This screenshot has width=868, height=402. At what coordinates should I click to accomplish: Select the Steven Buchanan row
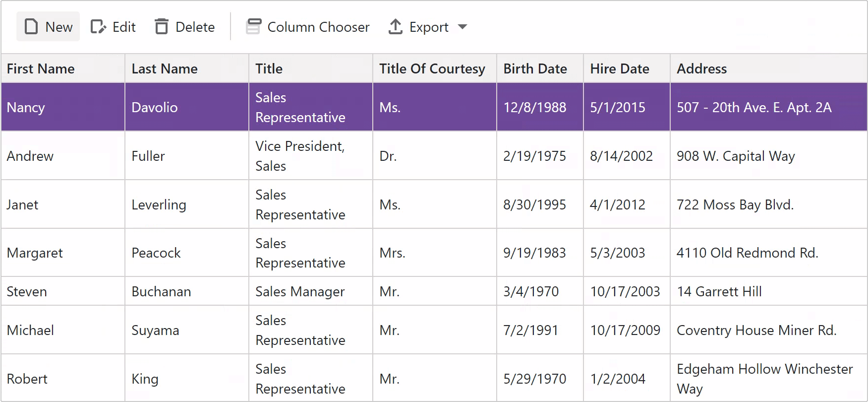27,291
